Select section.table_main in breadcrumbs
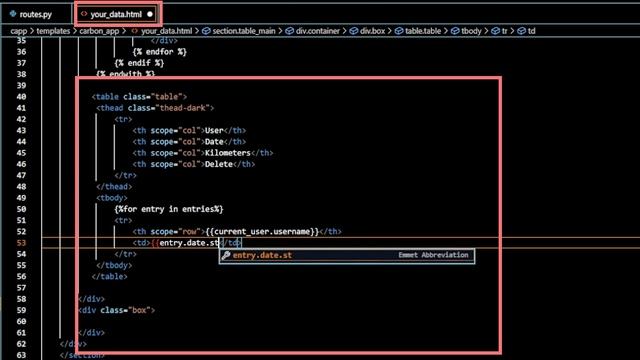The height and width of the screenshot is (360, 640). (244, 31)
